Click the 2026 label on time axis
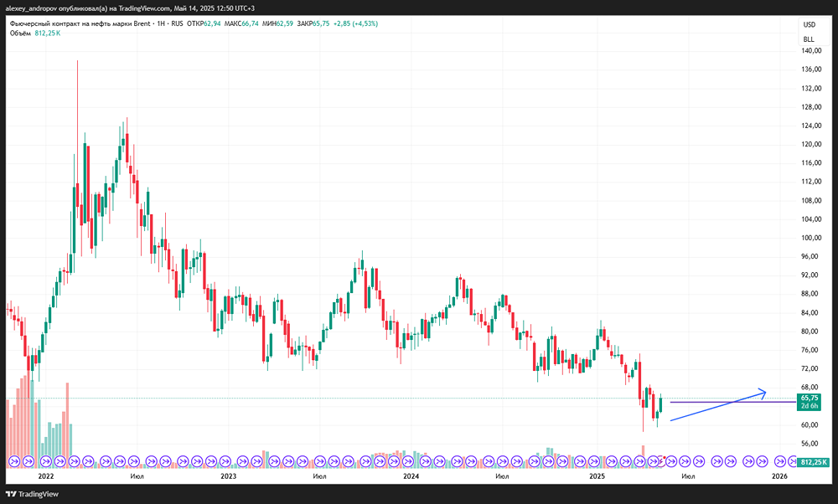This screenshot has width=838, height=504. 779,476
